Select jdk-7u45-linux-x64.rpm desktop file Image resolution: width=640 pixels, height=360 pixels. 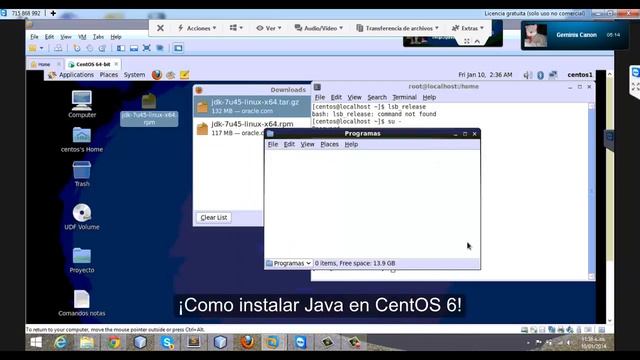pos(149,109)
